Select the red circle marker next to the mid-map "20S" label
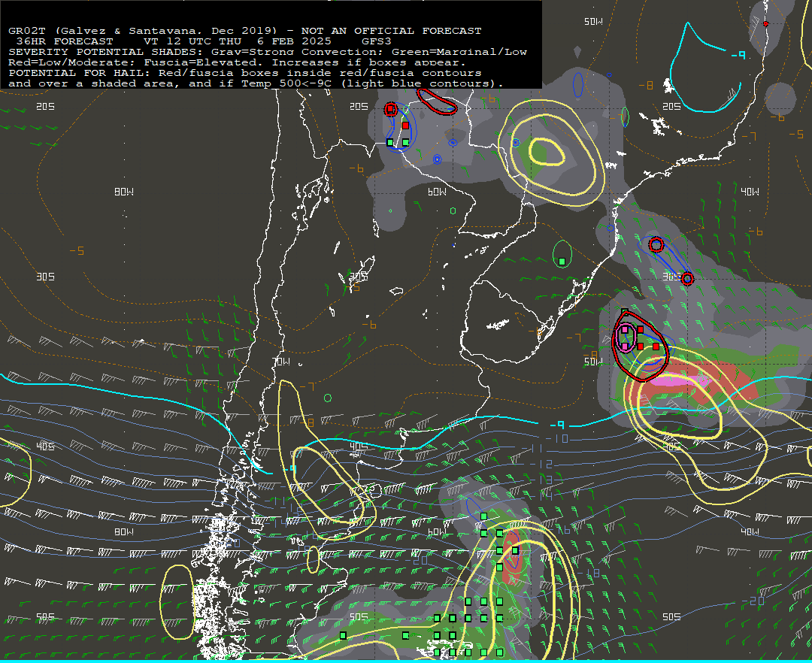 (390, 109)
